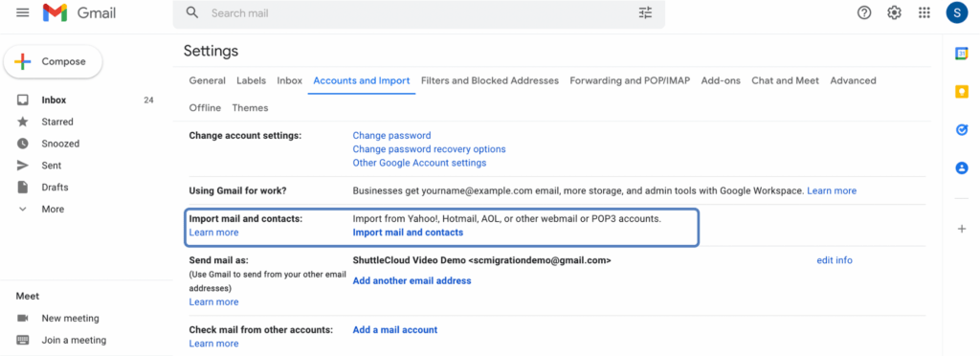980x356 pixels.
Task: Get add-ons plus icon
Action: [962, 229]
